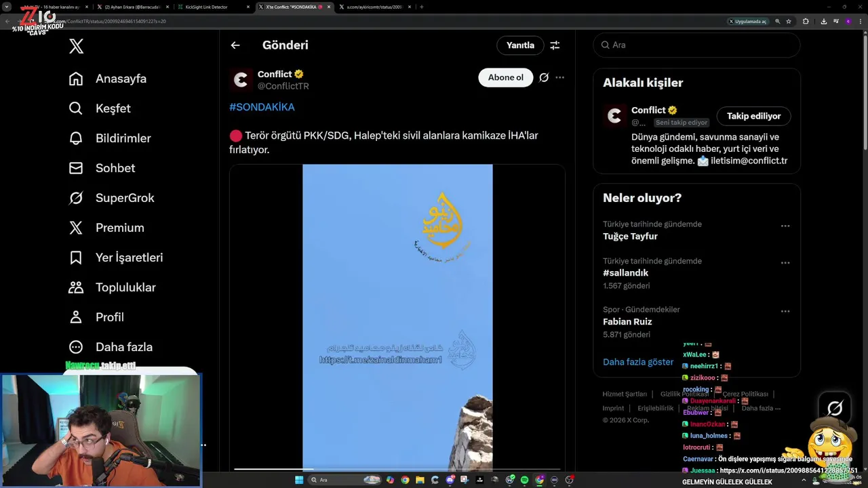
Task: Open Fabian Ruiz trending topic
Action: 627,322
